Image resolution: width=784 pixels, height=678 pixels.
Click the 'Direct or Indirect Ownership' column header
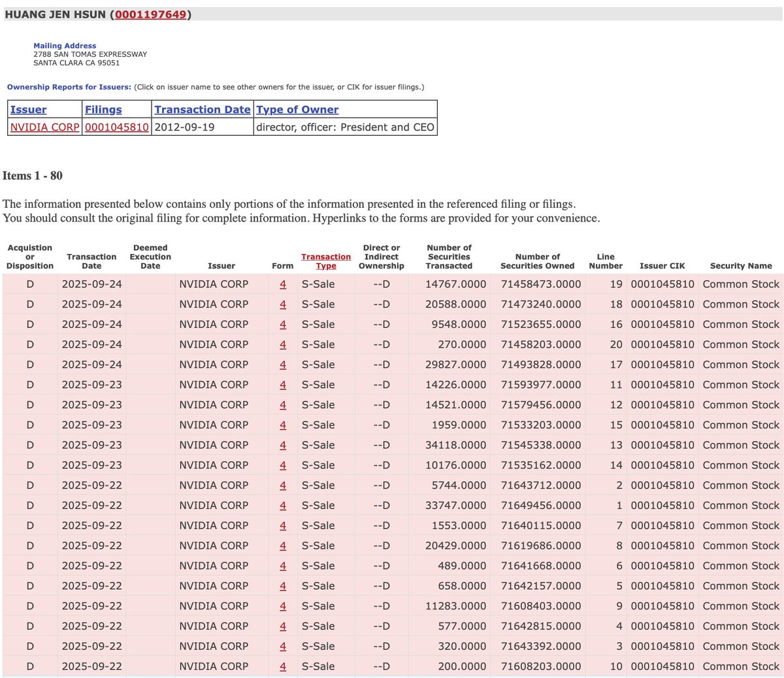coord(382,257)
